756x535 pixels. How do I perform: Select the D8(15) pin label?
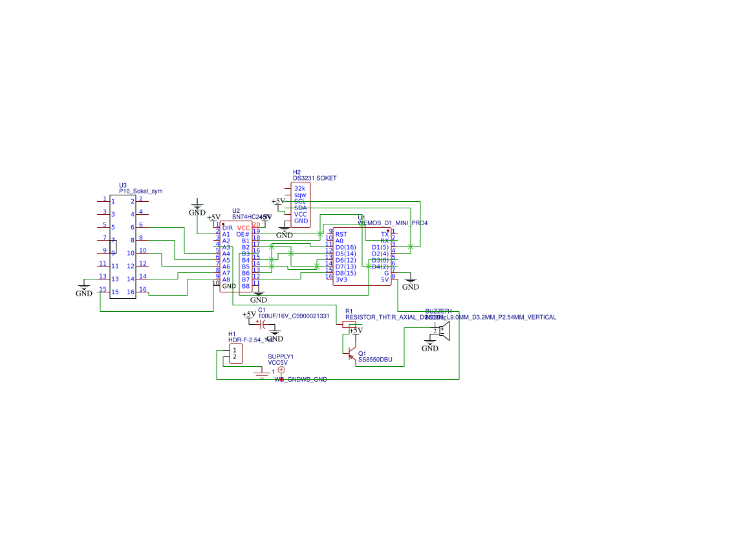click(346, 273)
